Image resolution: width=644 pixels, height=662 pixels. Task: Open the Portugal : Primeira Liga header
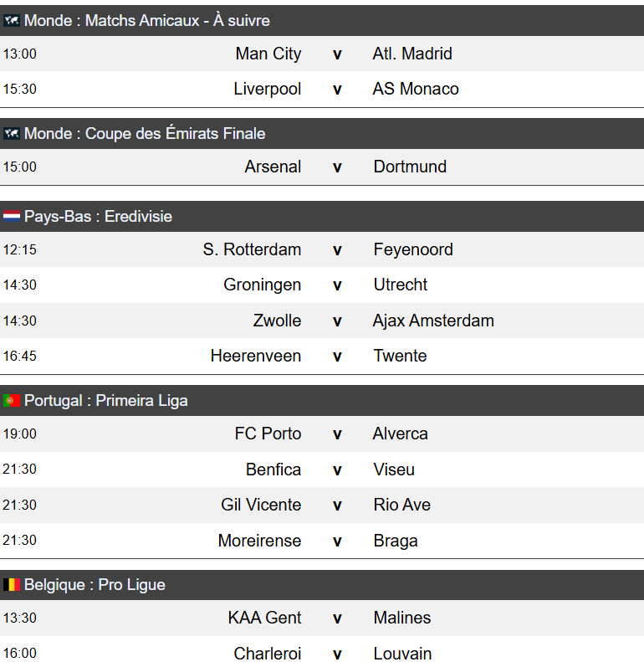pos(322,400)
